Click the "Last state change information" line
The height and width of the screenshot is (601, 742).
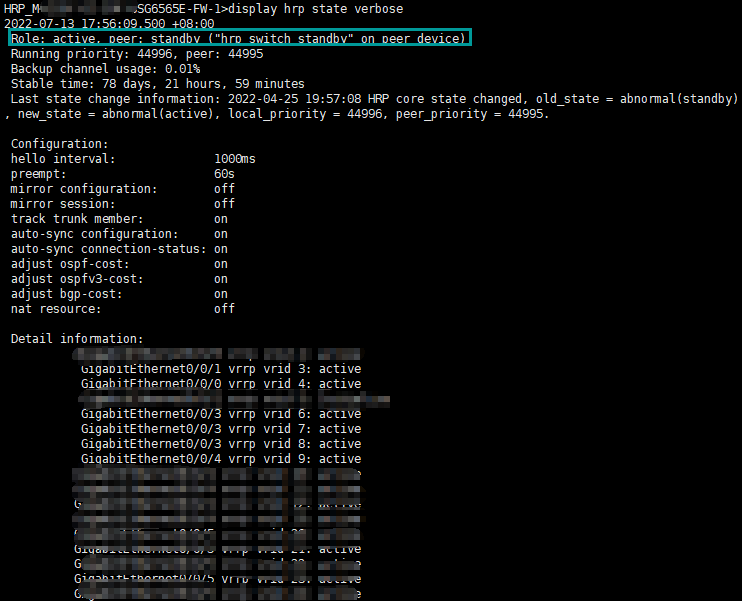374,99
